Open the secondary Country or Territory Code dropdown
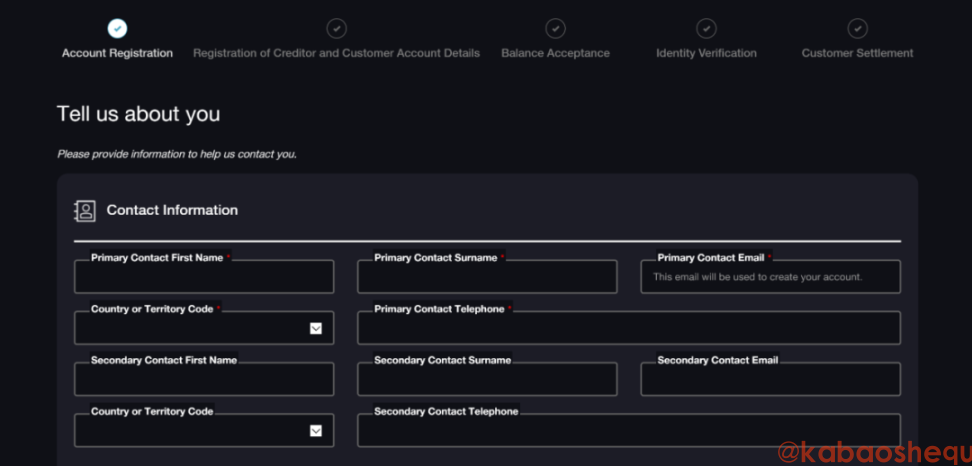Image resolution: width=972 pixels, height=466 pixels. [315, 431]
